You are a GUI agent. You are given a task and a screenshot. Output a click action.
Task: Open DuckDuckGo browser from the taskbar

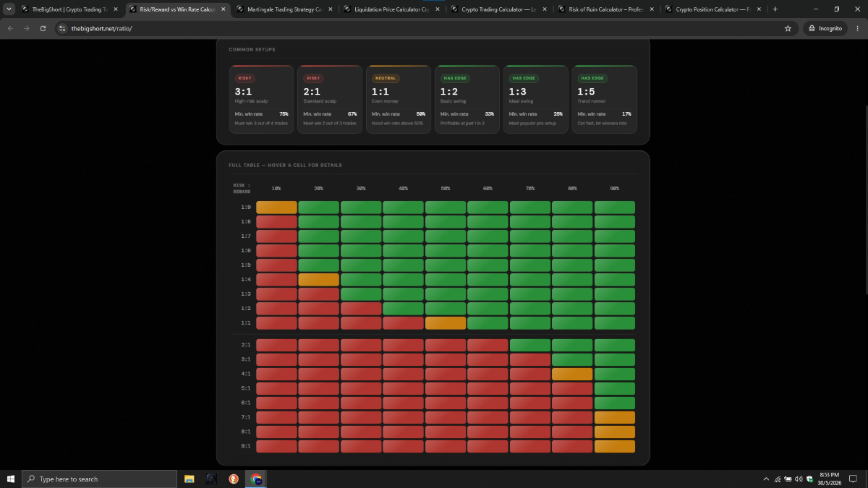[x=234, y=479]
